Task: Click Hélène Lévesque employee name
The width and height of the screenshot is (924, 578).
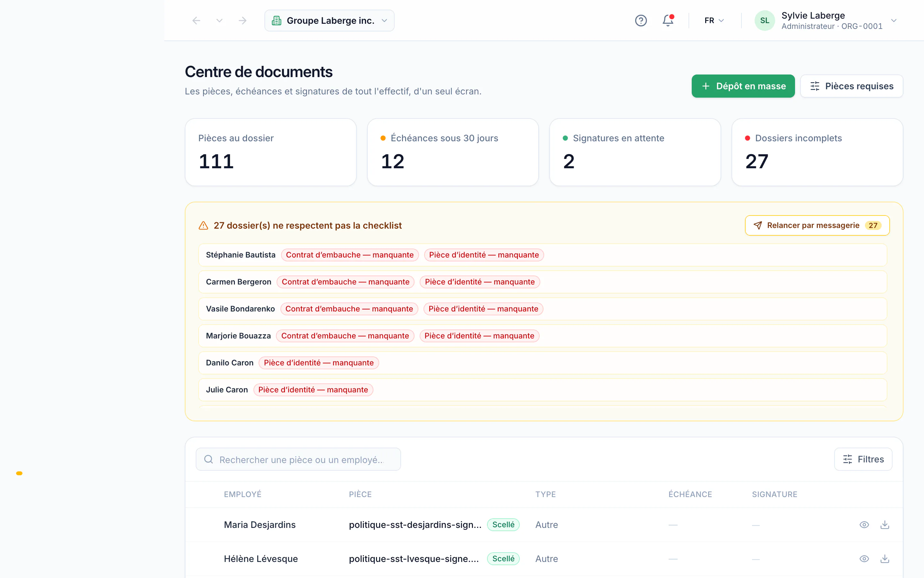Action: (x=261, y=559)
